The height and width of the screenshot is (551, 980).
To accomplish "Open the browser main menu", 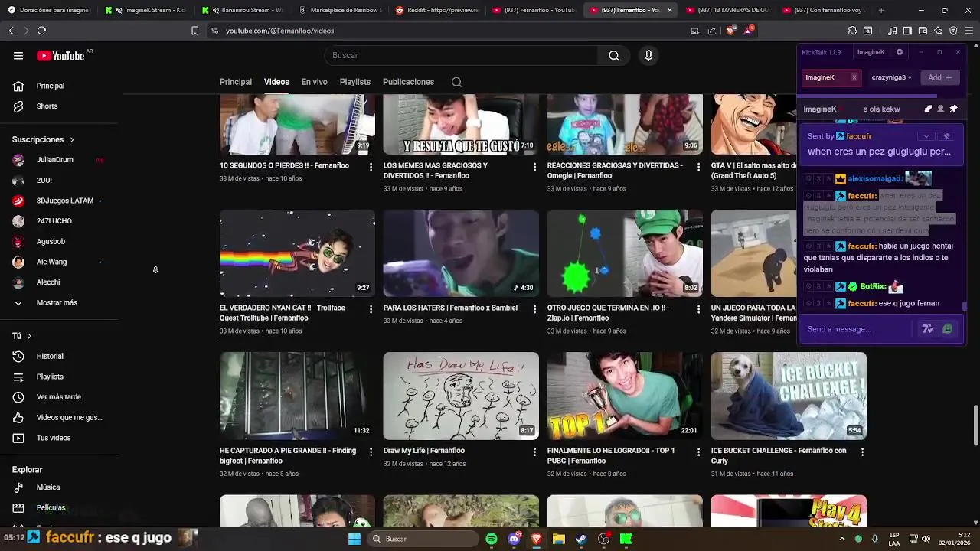I will coord(969,31).
